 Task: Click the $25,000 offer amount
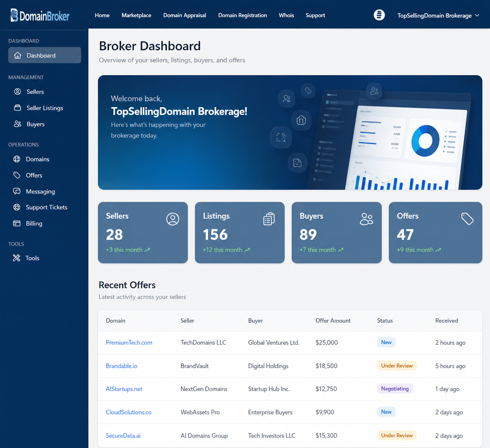(326, 343)
